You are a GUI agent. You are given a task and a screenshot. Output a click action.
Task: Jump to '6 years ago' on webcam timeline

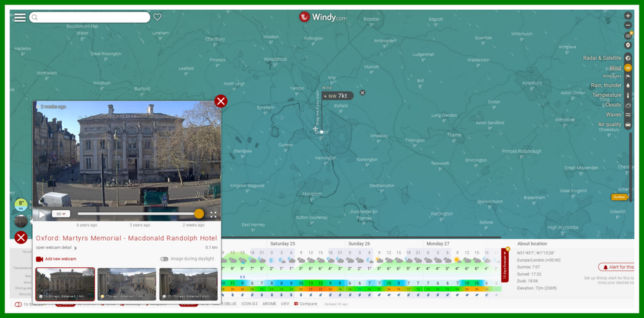[x=87, y=225]
